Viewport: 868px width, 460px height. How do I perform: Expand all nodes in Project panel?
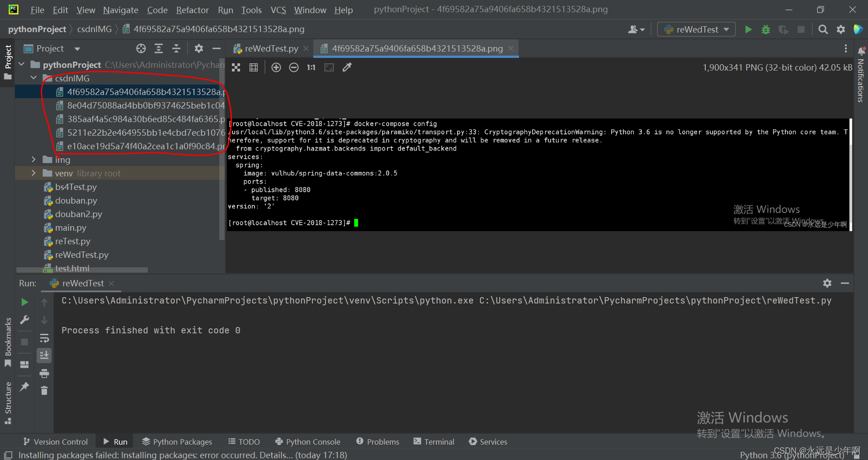[x=159, y=48]
